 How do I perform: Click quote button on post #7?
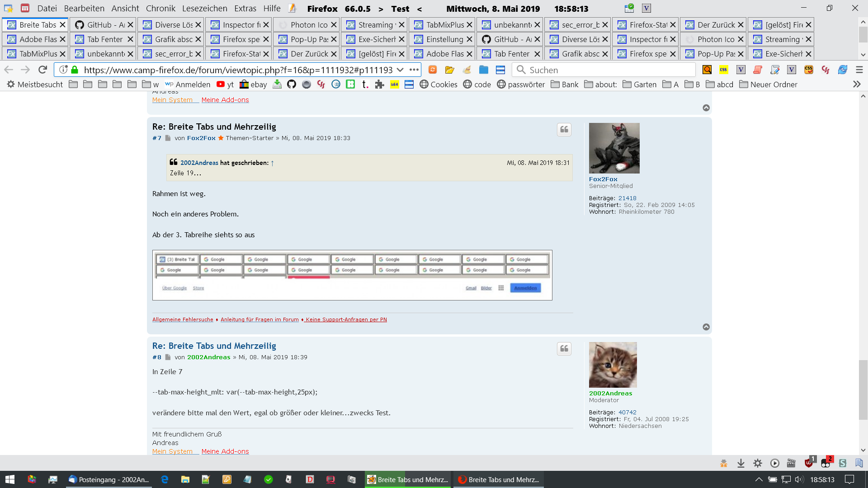pos(564,130)
